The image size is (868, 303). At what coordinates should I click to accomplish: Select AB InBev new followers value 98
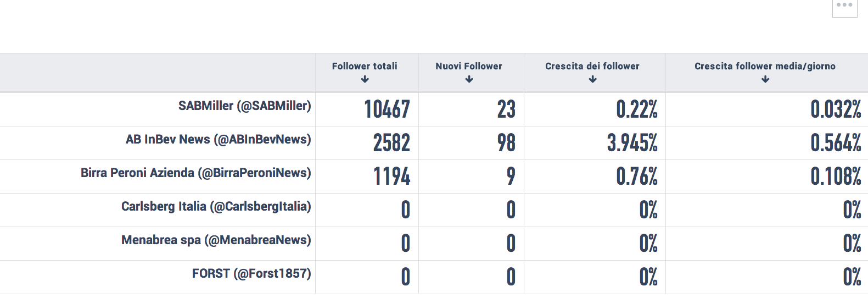(506, 143)
